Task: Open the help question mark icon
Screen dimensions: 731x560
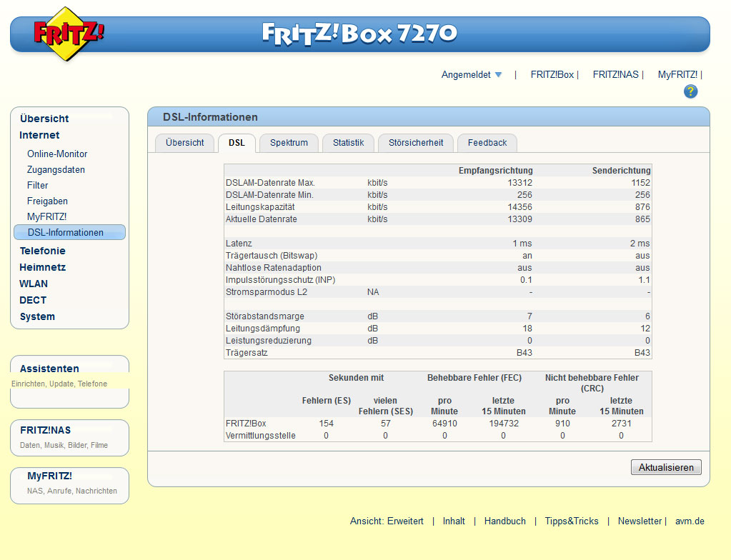Action: pyautogui.click(x=690, y=91)
